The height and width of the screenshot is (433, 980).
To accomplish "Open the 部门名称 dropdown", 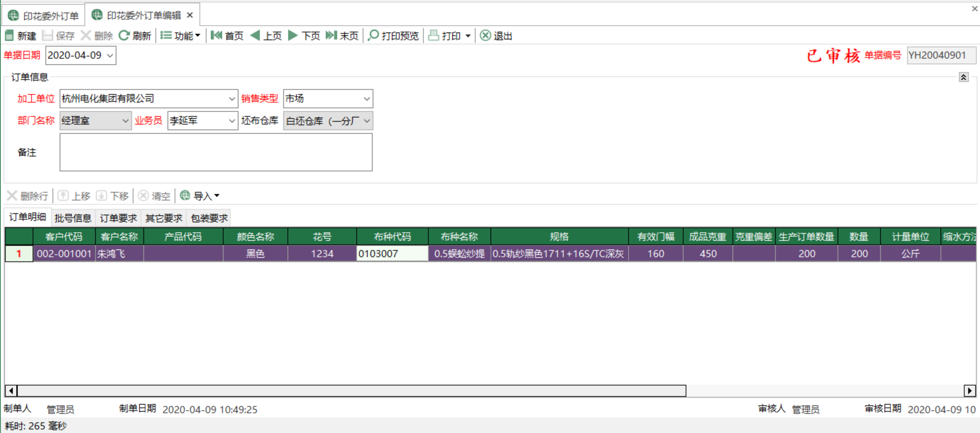I will coord(125,121).
